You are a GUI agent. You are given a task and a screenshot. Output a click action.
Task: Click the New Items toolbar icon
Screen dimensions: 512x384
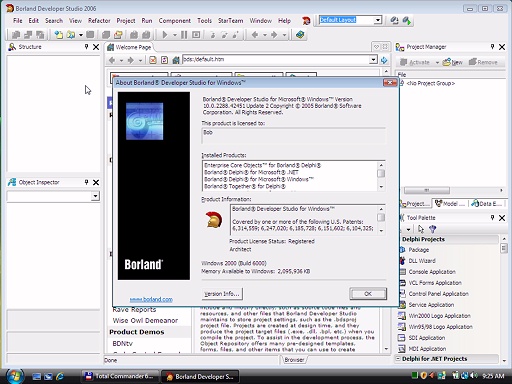[59, 35]
